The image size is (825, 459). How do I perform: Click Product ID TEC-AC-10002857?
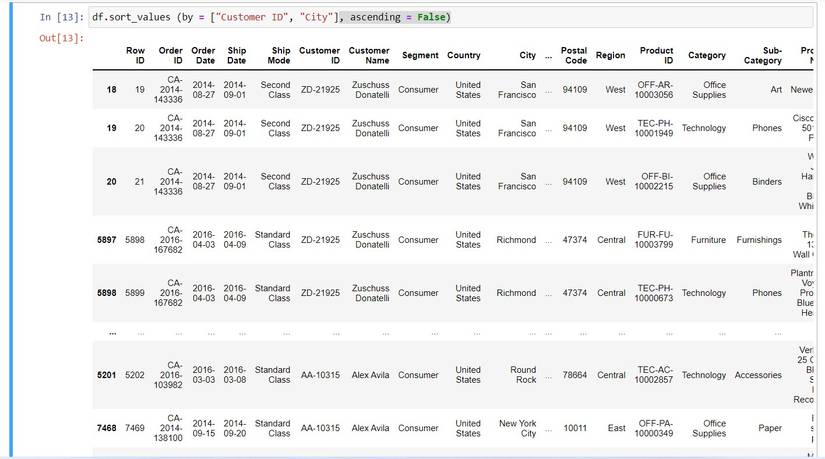pos(654,375)
